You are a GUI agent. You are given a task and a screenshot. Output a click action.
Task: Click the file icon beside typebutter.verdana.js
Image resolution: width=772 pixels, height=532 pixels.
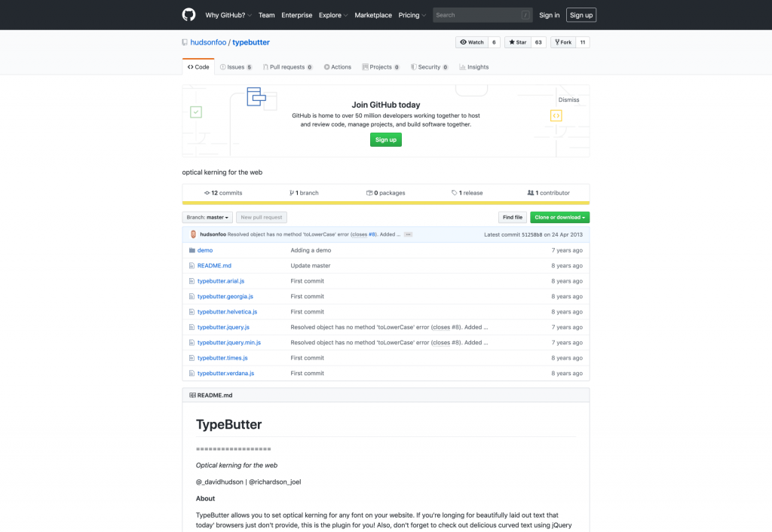click(191, 374)
